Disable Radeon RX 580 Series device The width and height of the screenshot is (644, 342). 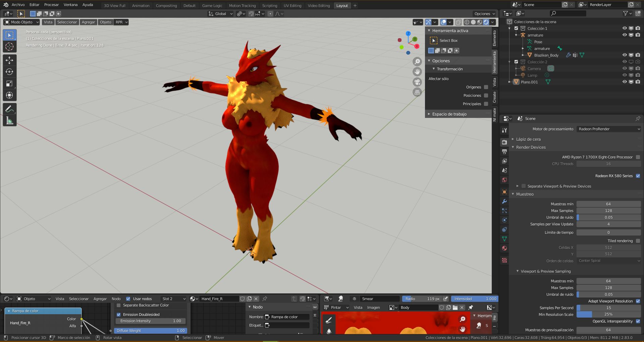[638, 176]
